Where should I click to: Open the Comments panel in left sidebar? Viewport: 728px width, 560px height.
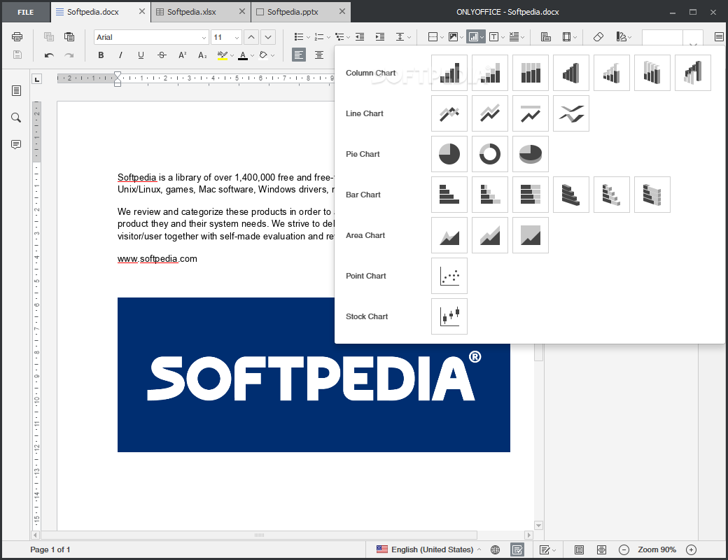click(16, 144)
